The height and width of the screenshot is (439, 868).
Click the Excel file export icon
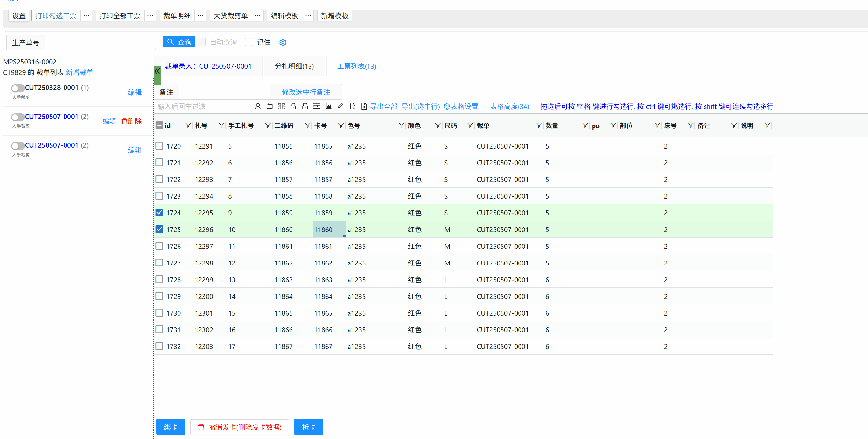click(364, 106)
